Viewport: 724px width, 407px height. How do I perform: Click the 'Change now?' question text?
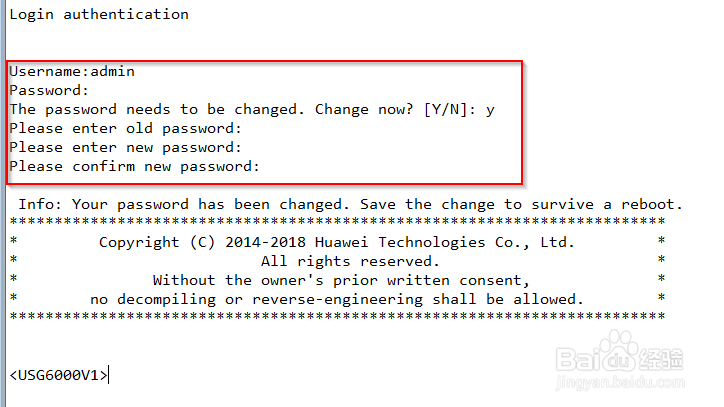[x=364, y=109]
